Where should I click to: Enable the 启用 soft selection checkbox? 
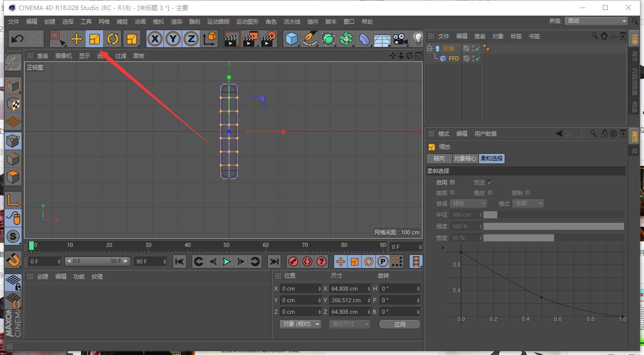pos(453,182)
